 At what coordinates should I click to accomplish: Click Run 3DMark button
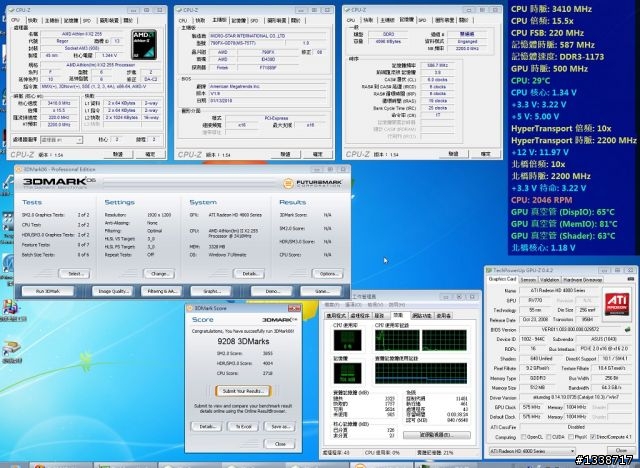(x=48, y=291)
